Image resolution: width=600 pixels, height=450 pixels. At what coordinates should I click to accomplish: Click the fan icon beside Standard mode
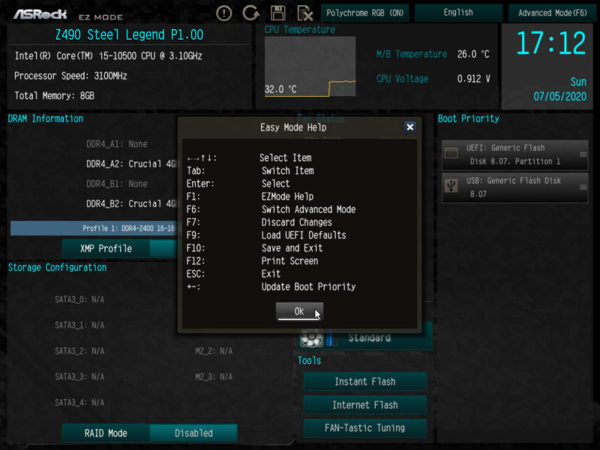pos(311,338)
